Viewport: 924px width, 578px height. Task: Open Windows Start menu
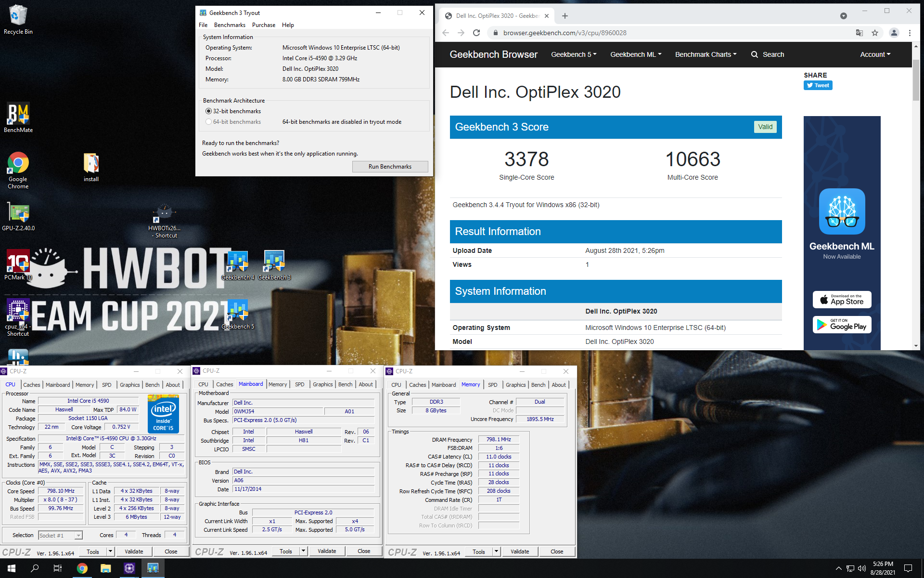(x=12, y=568)
